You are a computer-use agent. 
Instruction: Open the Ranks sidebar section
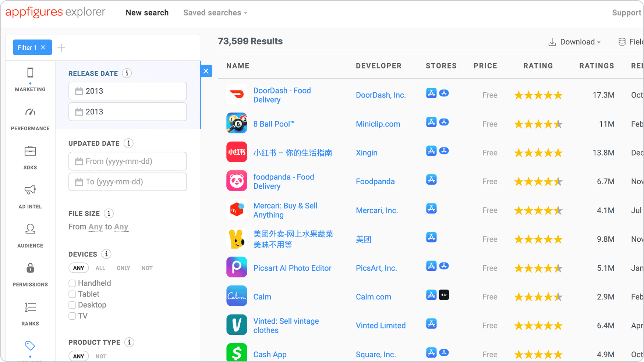click(x=30, y=313)
